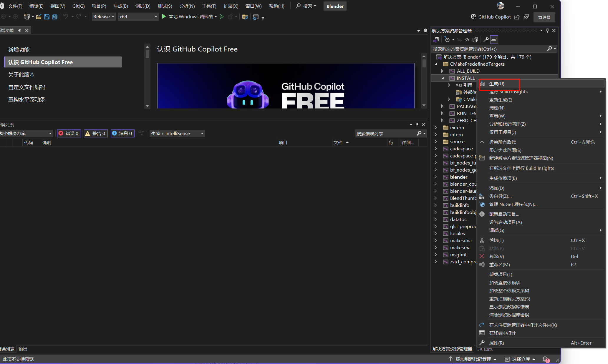This screenshot has height=364, width=608.
Task: Choose 清理(N) from the context menu
Action: [497, 108]
